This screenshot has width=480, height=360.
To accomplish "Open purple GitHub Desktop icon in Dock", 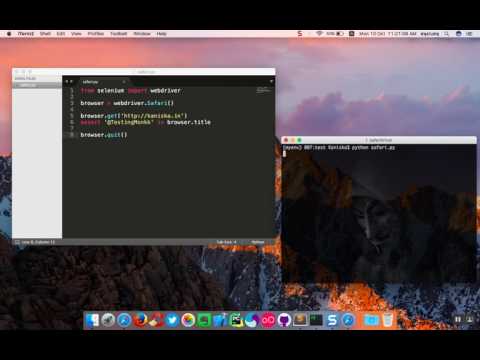I will pos(284,320).
